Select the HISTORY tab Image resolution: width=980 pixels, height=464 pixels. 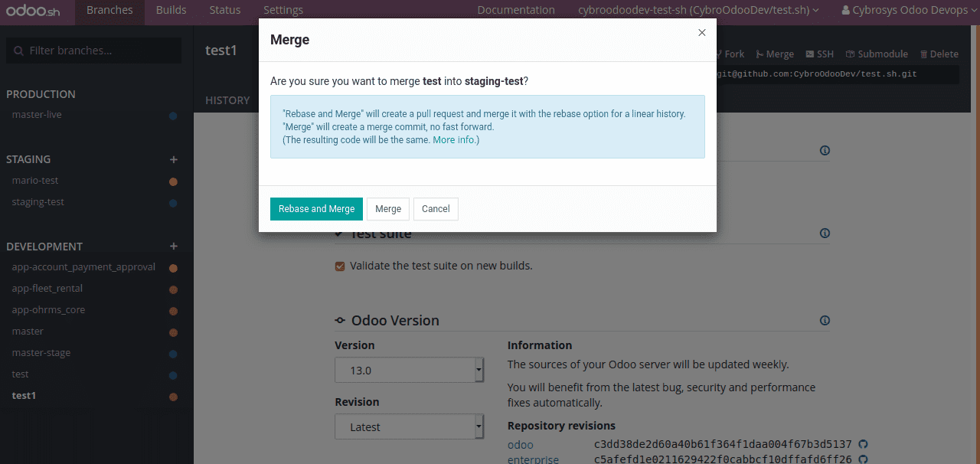[x=227, y=100]
